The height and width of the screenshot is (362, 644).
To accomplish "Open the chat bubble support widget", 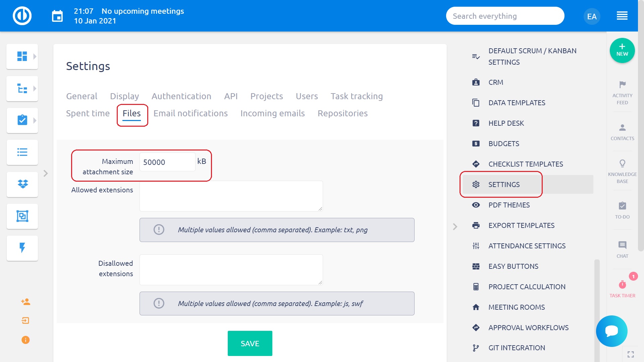I will pos(611,331).
